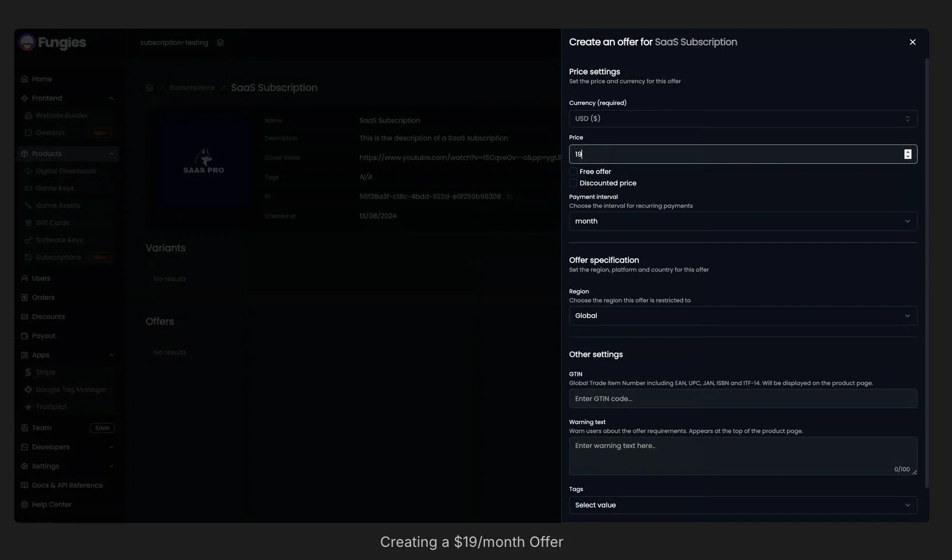Click the Software Keys key icon

tap(28, 240)
